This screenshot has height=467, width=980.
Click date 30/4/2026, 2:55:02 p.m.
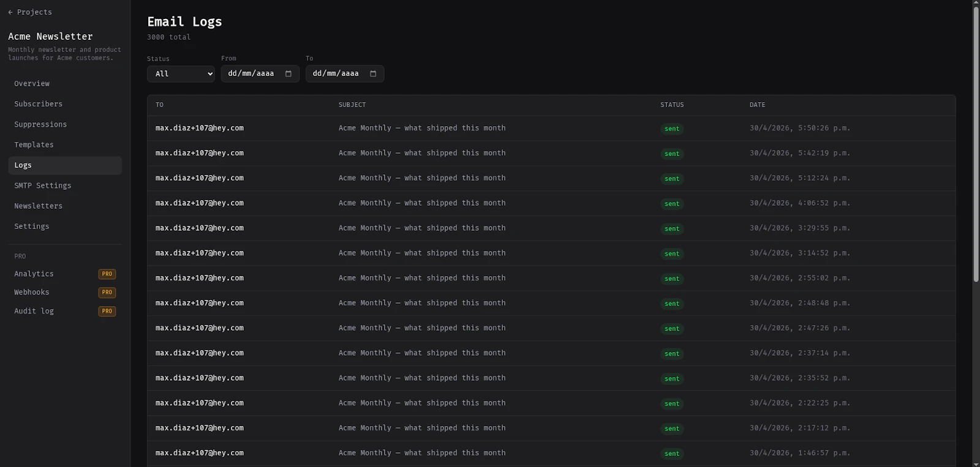800,278
